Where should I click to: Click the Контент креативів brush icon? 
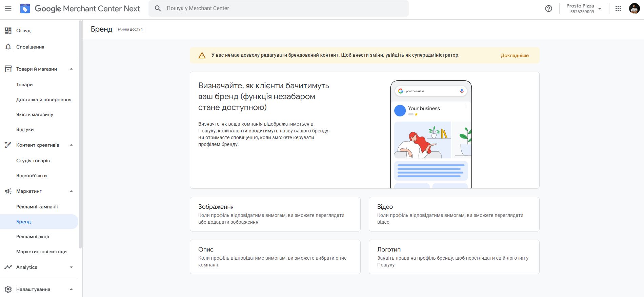[x=8, y=145]
